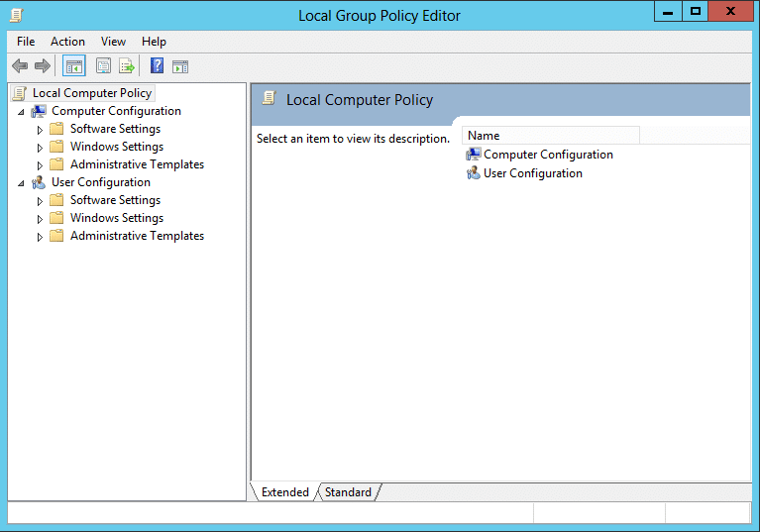Collapse the User Configuration tree node
The height and width of the screenshot is (532, 760).
(21, 183)
